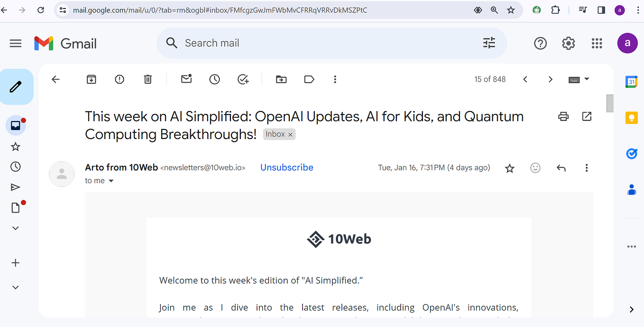Screen dimensions: 644x327
Task: Unsubscribe from the 10Web newsletter
Action: [286, 167]
